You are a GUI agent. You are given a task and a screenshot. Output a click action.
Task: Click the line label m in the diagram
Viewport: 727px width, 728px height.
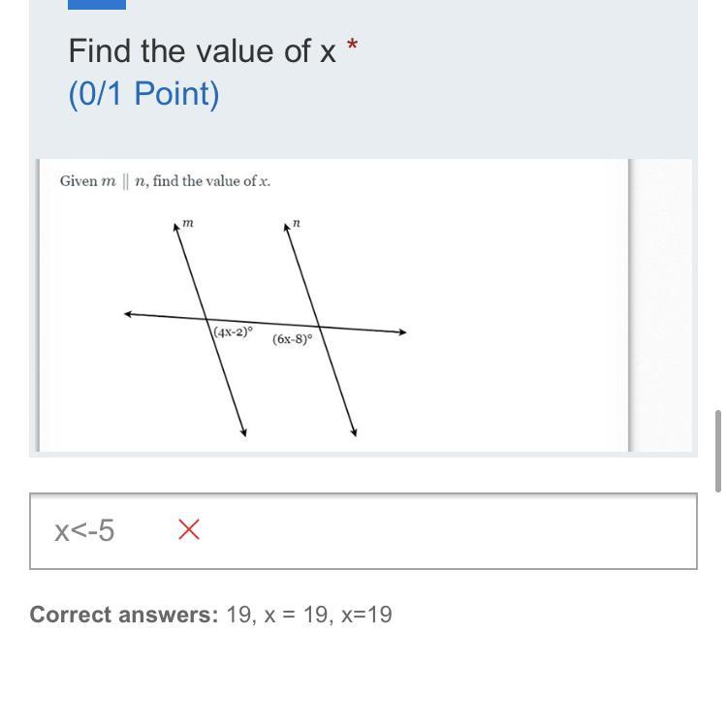[x=187, y=223]
